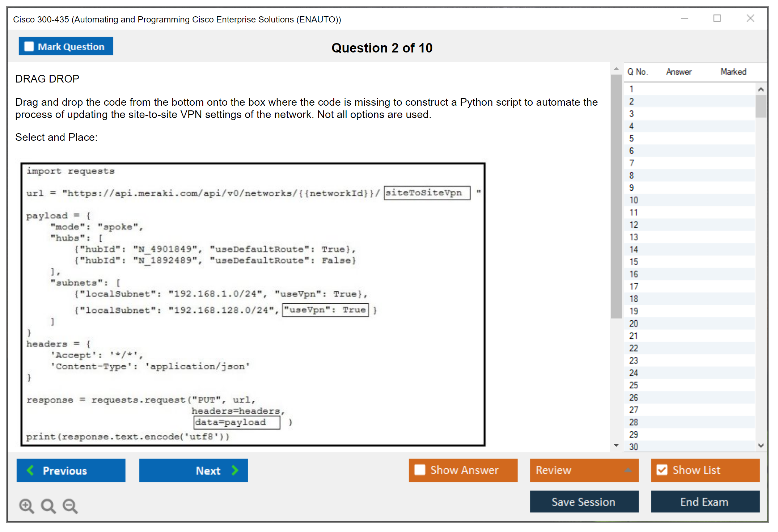
Task: Uncheck the Show List checkbox
Action: click(662, 470)
